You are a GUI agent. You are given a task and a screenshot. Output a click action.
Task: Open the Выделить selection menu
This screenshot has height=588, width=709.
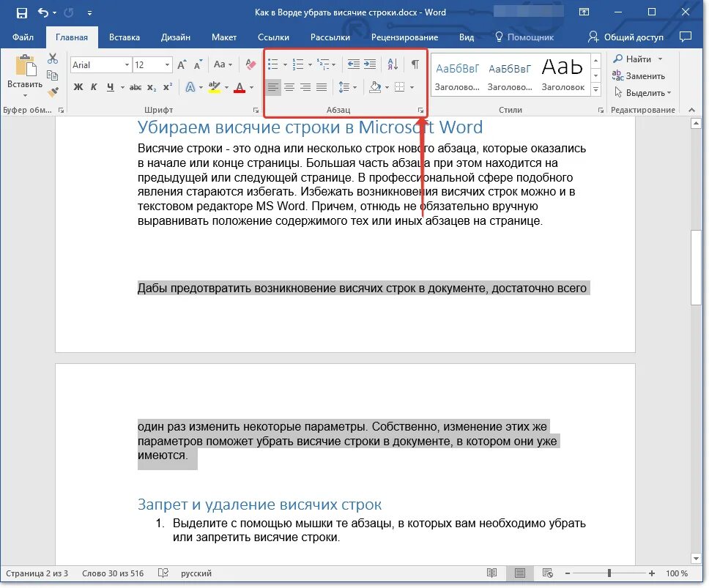[642, 93]
